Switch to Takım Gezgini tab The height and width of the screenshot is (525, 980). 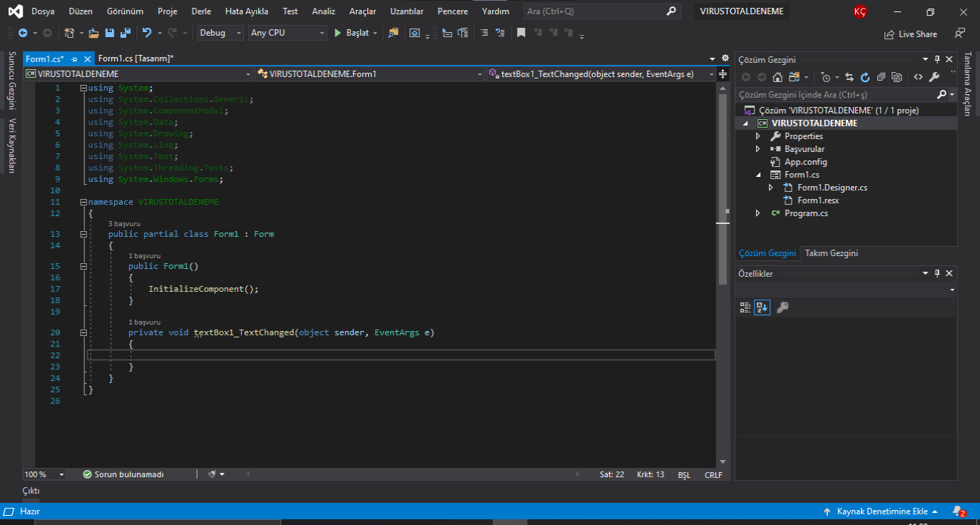coord(831,253)
